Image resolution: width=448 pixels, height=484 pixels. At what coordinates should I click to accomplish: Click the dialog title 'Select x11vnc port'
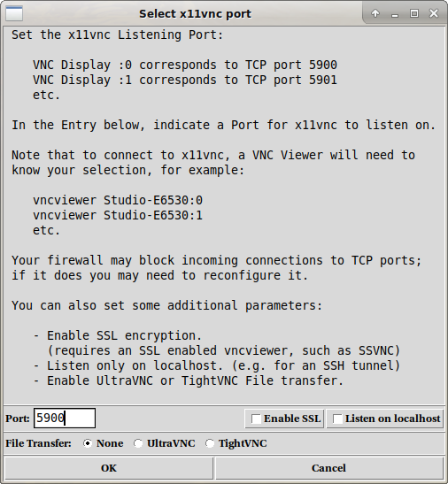click(196, 14)
